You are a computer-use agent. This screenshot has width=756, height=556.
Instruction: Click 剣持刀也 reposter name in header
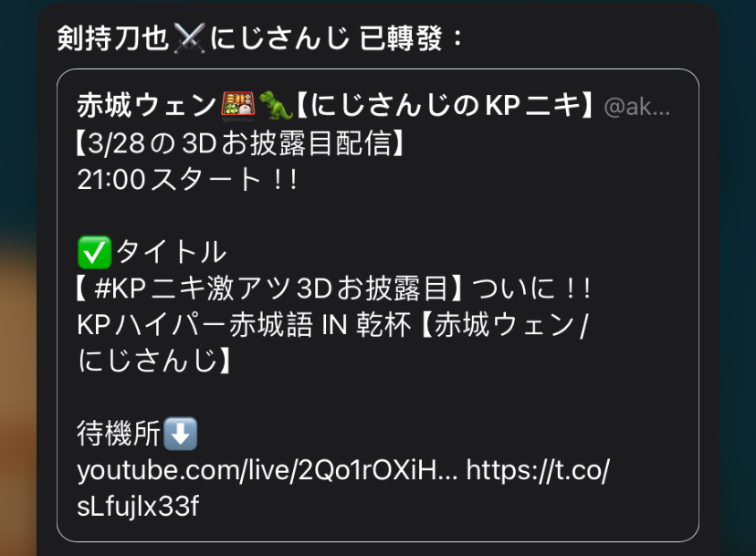(113, 38)
